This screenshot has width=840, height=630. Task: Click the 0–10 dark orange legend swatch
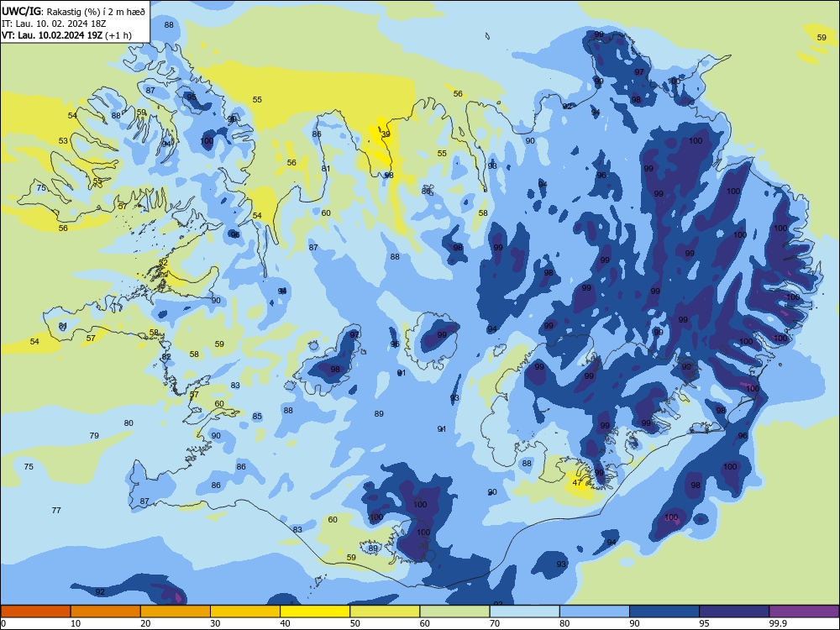pos(35,612)
